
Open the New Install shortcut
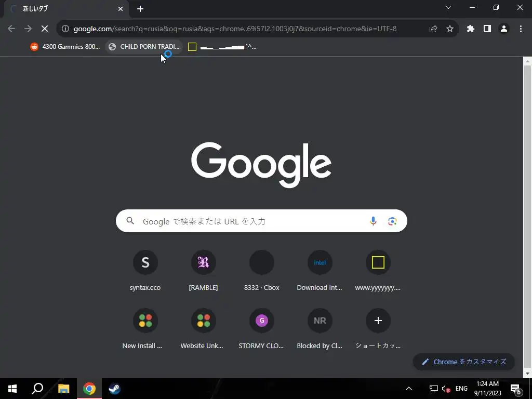(x=145, y=329)
